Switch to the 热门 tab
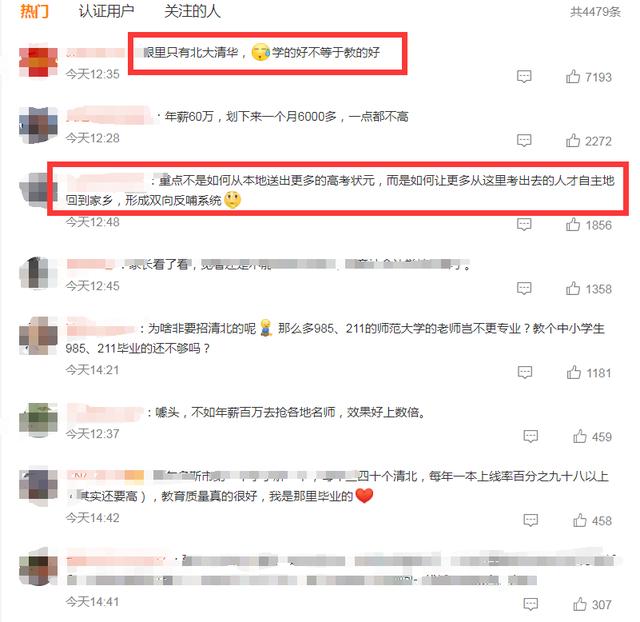This screenshot has height=622, width=640. click(34, 11)
